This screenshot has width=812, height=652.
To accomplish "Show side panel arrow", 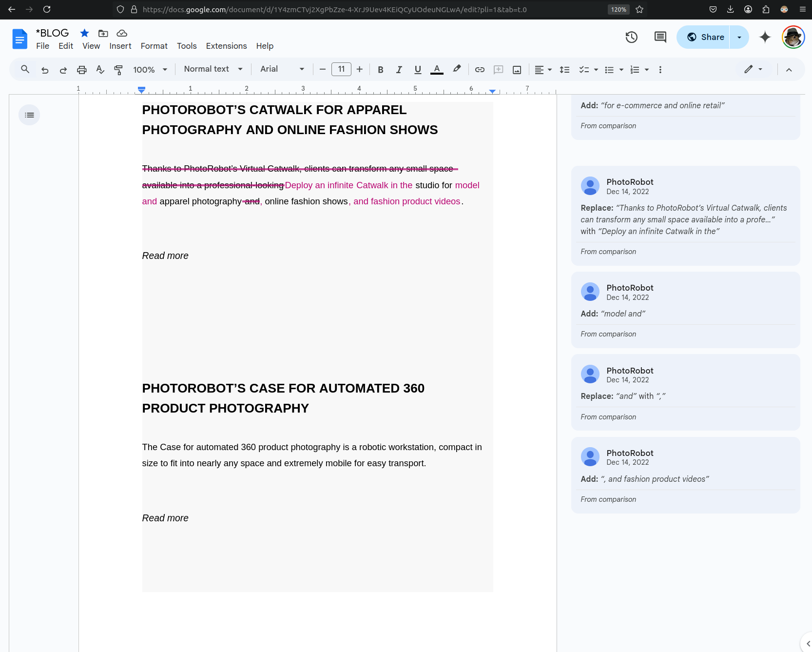I will [x=808, y=644].
